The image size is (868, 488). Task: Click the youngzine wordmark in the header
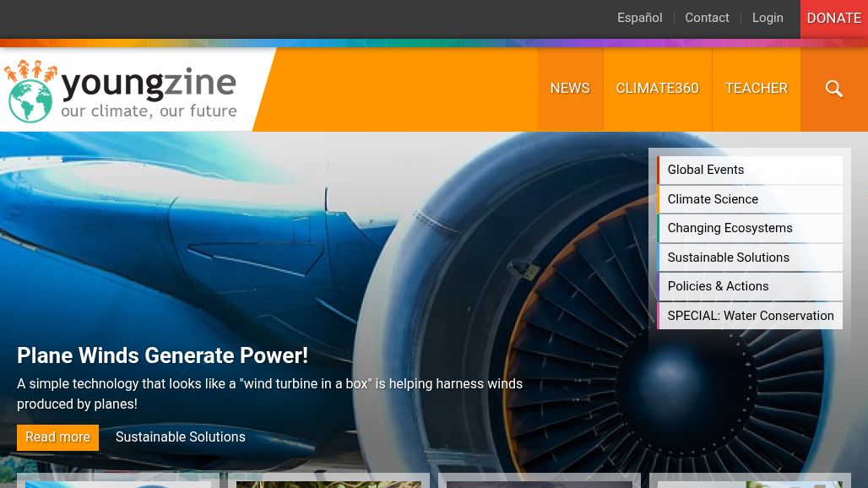[149, 84]
